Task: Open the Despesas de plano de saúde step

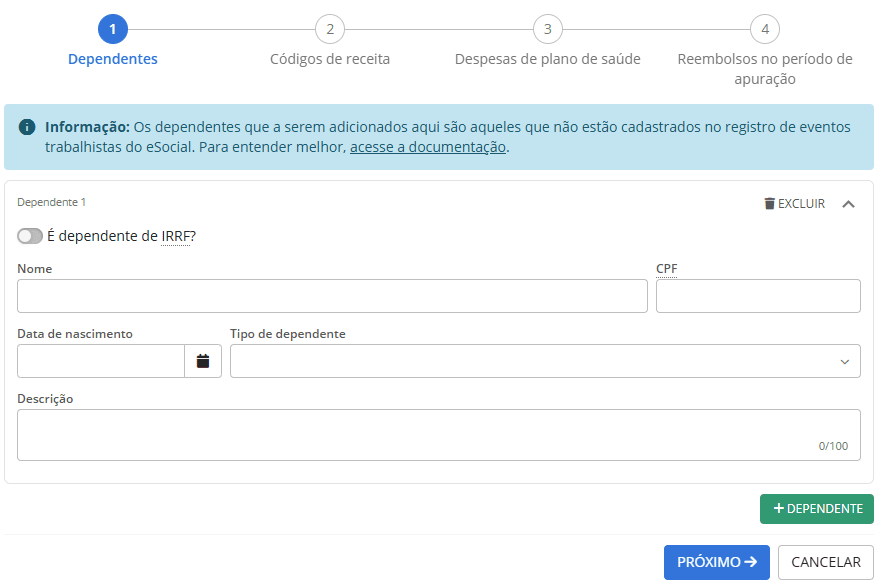Action: (547, 30)
